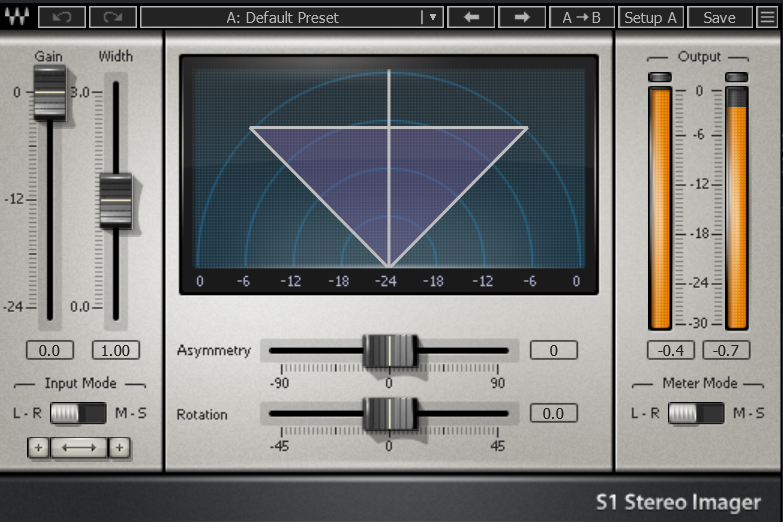Redo the last change
The image size is (783, 522).
click(113, 17)
